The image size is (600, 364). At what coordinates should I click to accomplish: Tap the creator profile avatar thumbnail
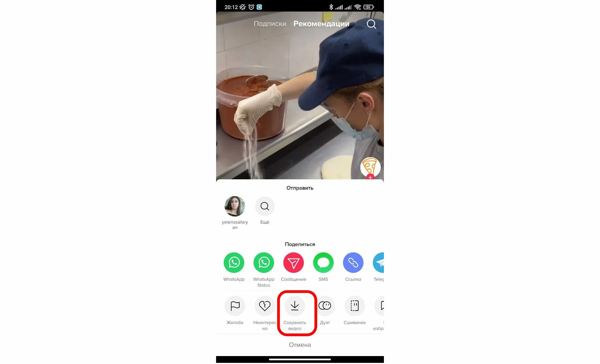click(x=370, y=167)
